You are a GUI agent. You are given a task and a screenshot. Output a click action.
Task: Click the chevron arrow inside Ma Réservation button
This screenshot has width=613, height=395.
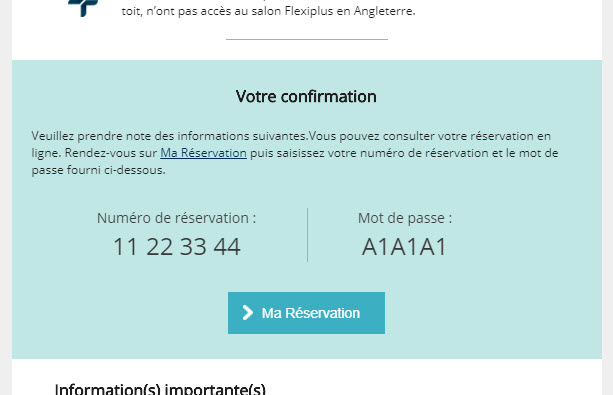click(x=247, y=312)
